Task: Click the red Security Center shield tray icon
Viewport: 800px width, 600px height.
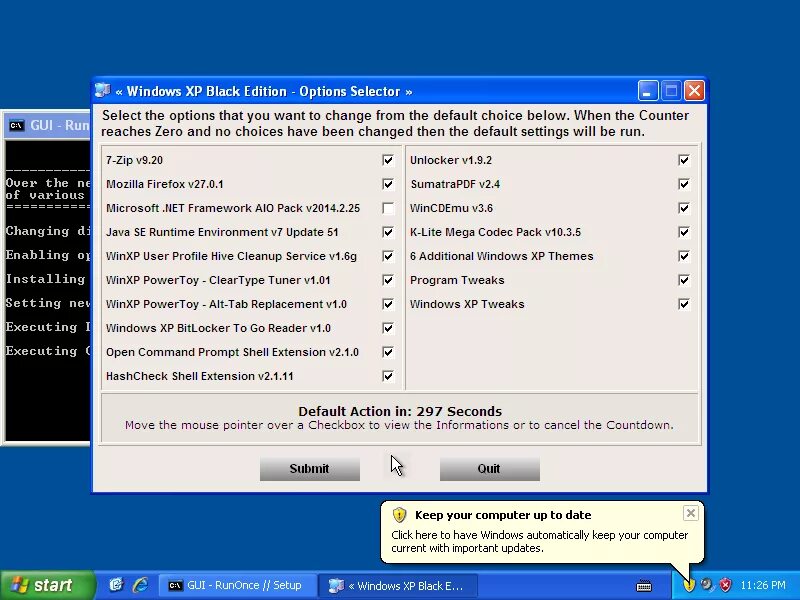Action: [725, 585]
